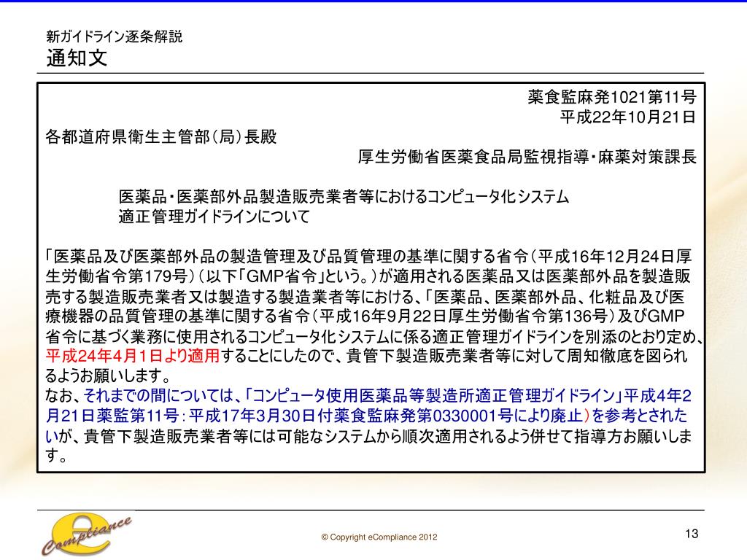Click body line beginning 療機器の品質管理の基準
747x560 pixels.
coord(365,316)
